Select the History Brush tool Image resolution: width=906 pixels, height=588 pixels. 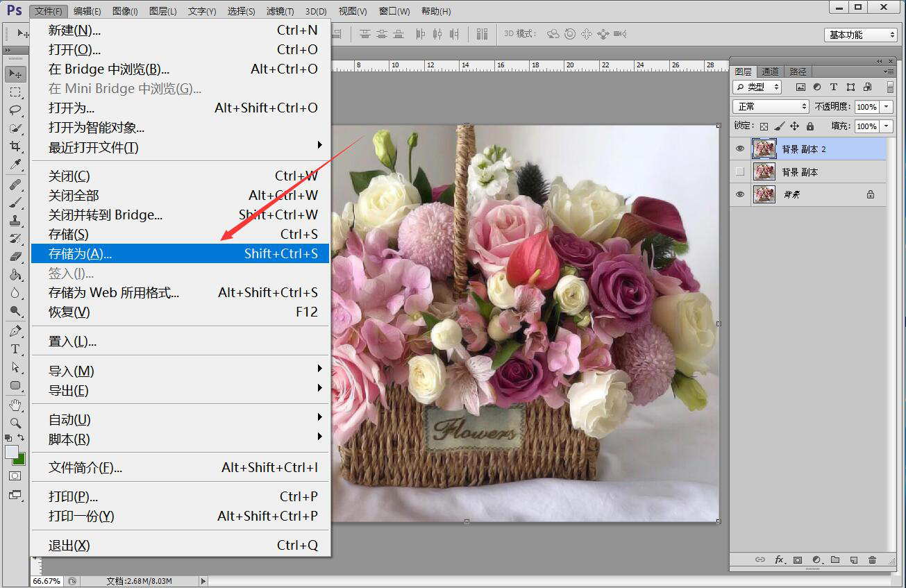tap(15, 239)
